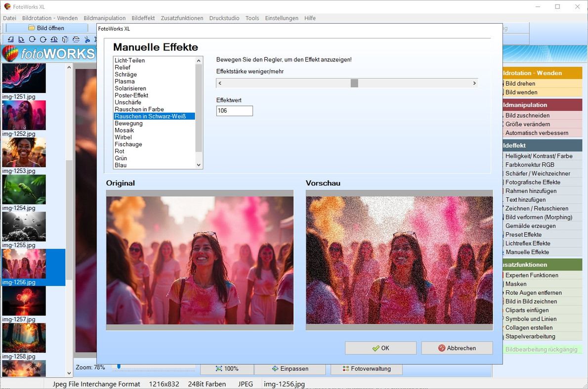This screenshot has height=389, width=588.
Task: Click the clockwise circular arrow toolbar icon
Action: pyautogui.click(x=32, y=40)
